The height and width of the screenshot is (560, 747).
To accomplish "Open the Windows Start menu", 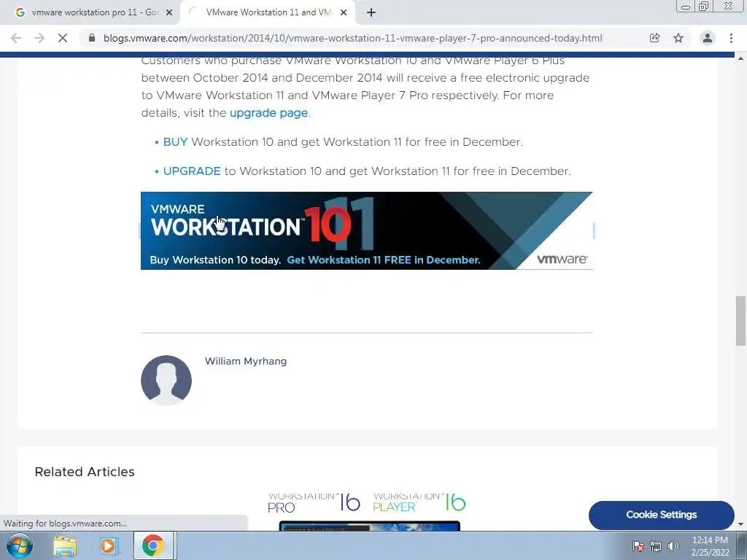I will pyautogui.click(x=20, y=545).
